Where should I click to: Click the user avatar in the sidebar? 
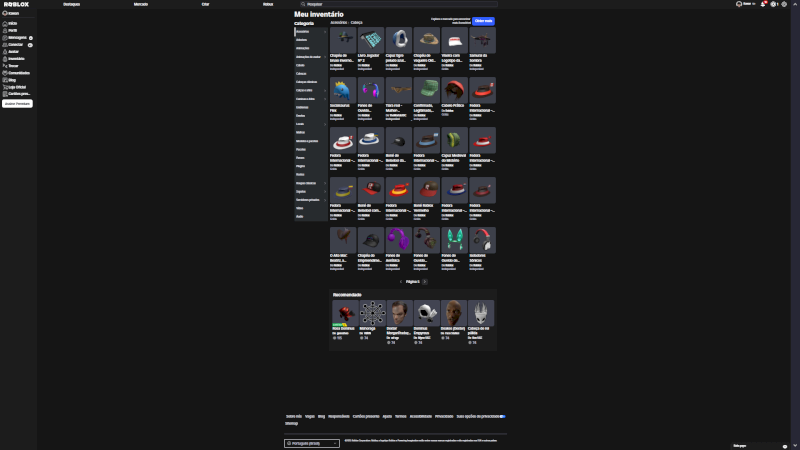click(5, 13)
